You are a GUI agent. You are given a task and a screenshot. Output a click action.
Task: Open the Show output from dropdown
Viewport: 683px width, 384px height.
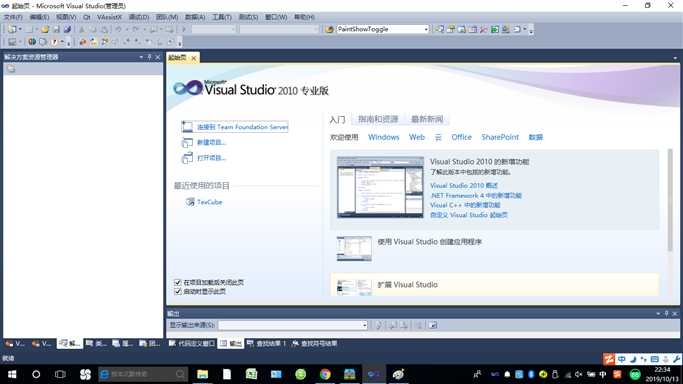tap(365, 325)
